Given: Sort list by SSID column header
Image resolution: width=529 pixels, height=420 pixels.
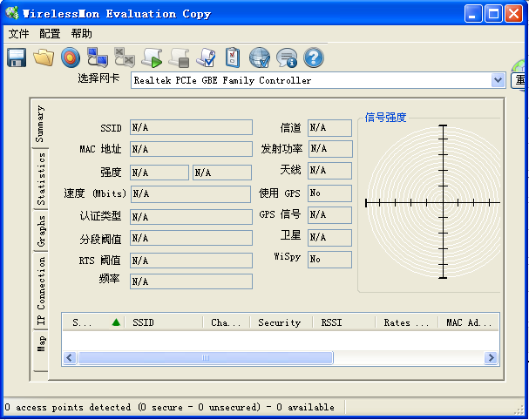Looking at the screenshot, I should point(164,323).
